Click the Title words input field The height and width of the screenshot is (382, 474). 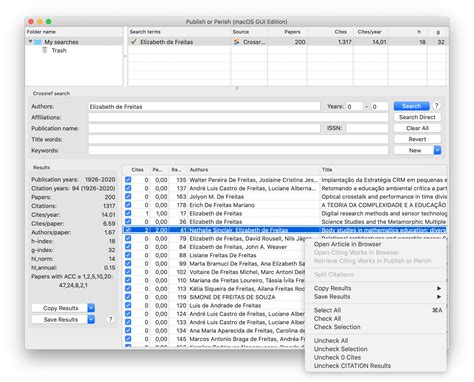click(x=238, y=139)
